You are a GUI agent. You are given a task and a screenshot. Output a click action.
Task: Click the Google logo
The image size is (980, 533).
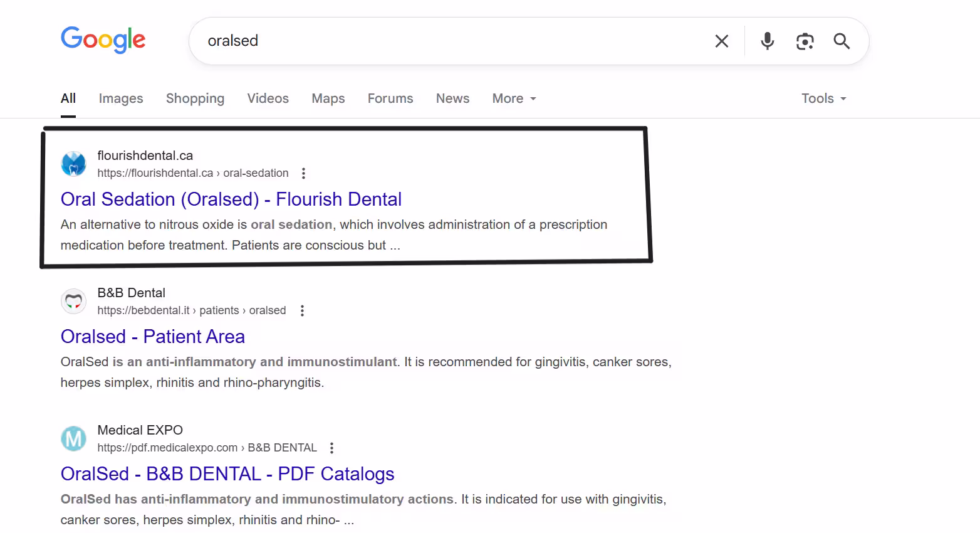point(103,40)
